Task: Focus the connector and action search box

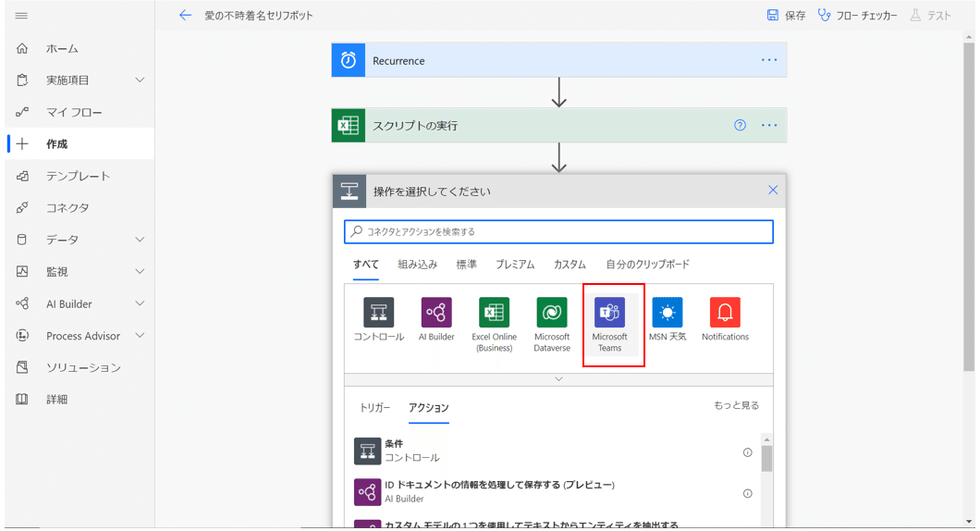Action: pos(558,231)
